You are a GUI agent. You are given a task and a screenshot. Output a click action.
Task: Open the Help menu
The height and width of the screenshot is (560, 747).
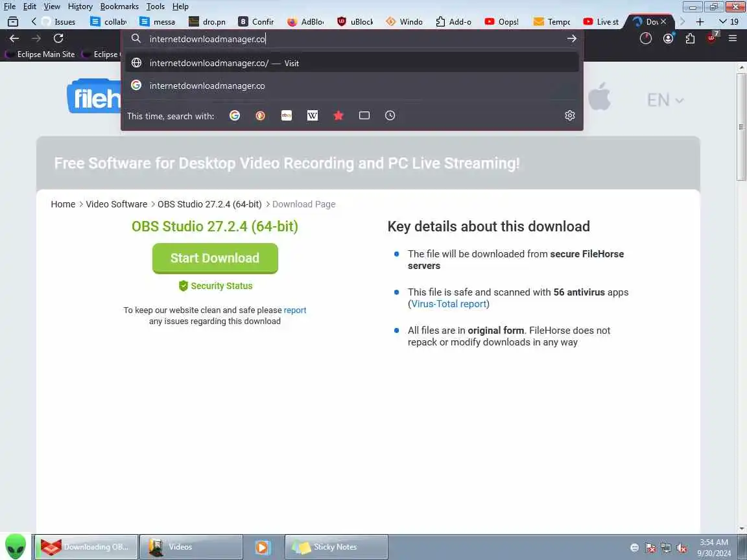[x=180, y=6]
